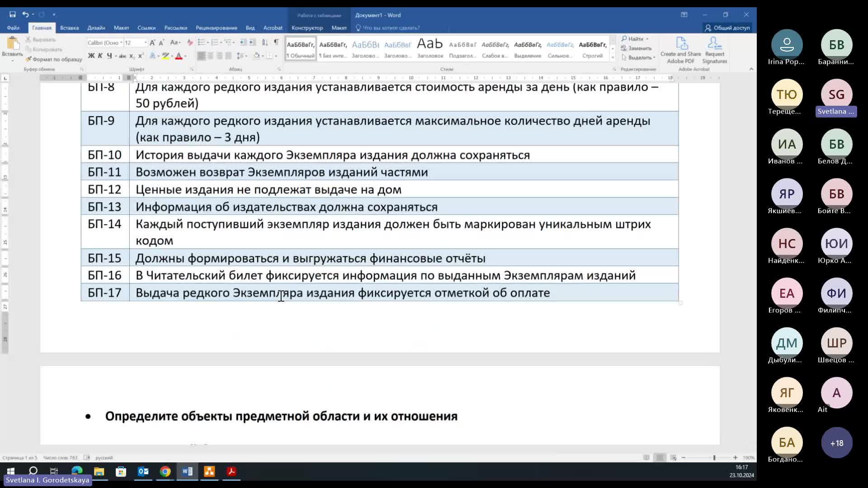Open the Файл menu tab
Image resolution: width=868 pixels, height=488 pixels.
tap(13, 28)
